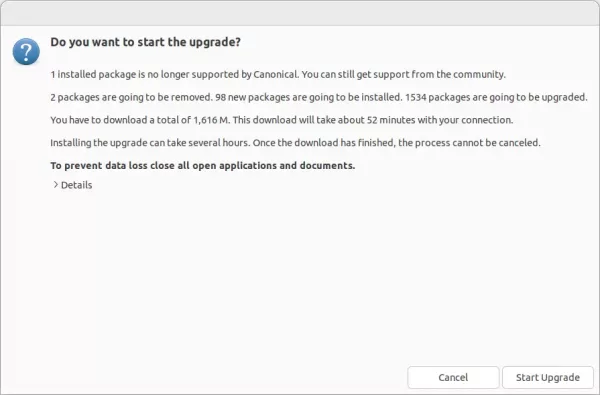Click the "98 new packages" installed sentence
The height and width of the screenshot is (395, 600).
click(309, 97)
